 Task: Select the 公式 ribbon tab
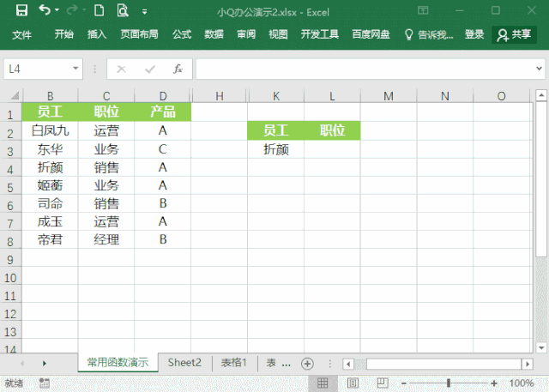pyautogui.click(x=182, y=34)
